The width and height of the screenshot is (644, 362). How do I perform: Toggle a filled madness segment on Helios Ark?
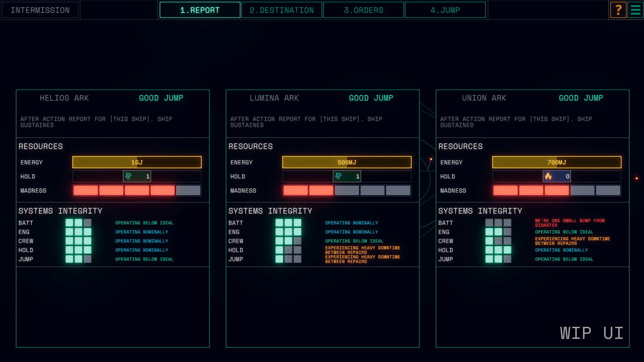(x=86, y=190)
